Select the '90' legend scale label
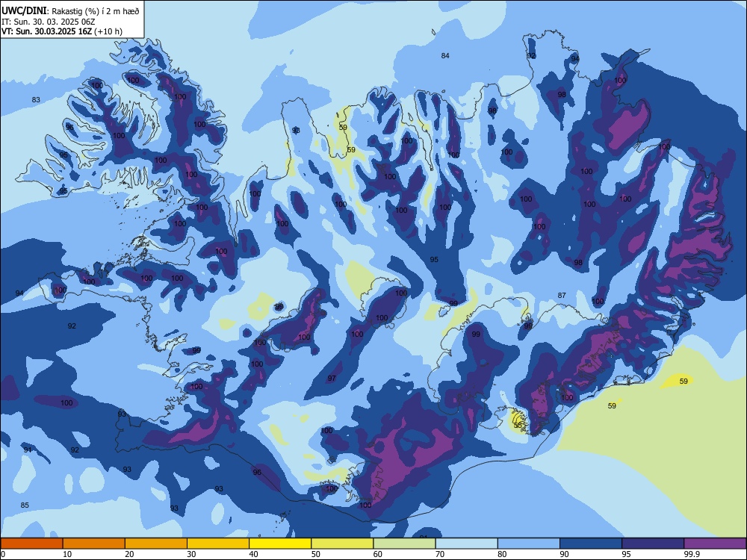747x560 pixels. point(565,554)
